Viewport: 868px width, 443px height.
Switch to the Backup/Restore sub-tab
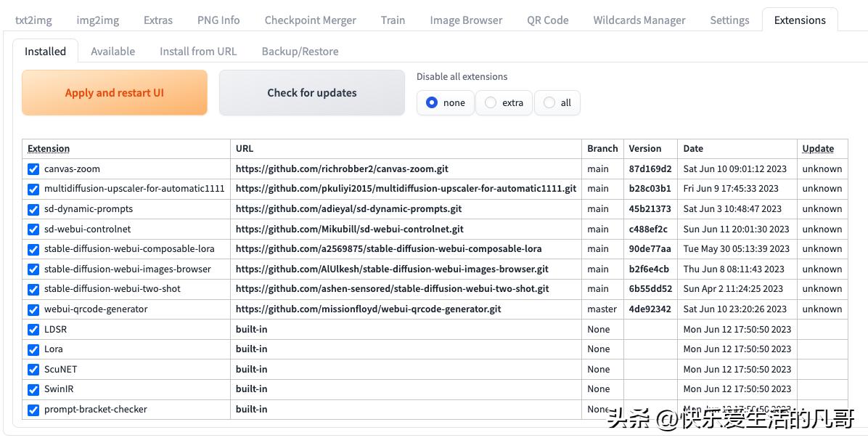300,52
